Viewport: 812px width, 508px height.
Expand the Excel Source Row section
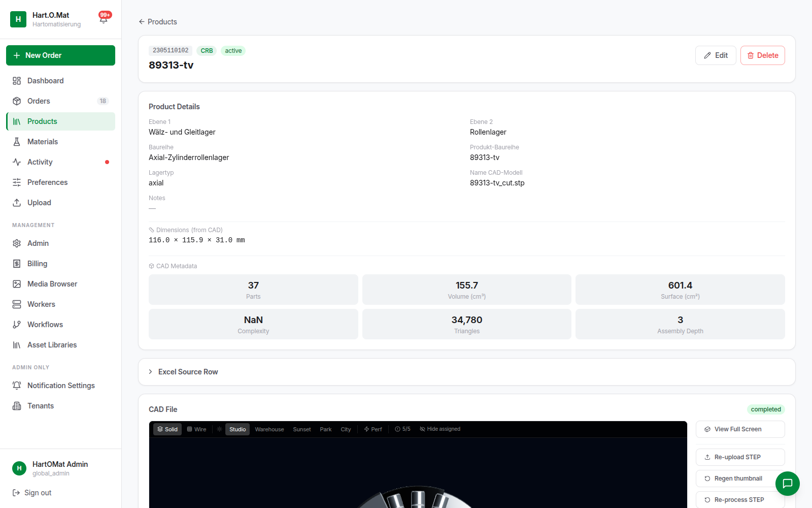pos(467,372)
